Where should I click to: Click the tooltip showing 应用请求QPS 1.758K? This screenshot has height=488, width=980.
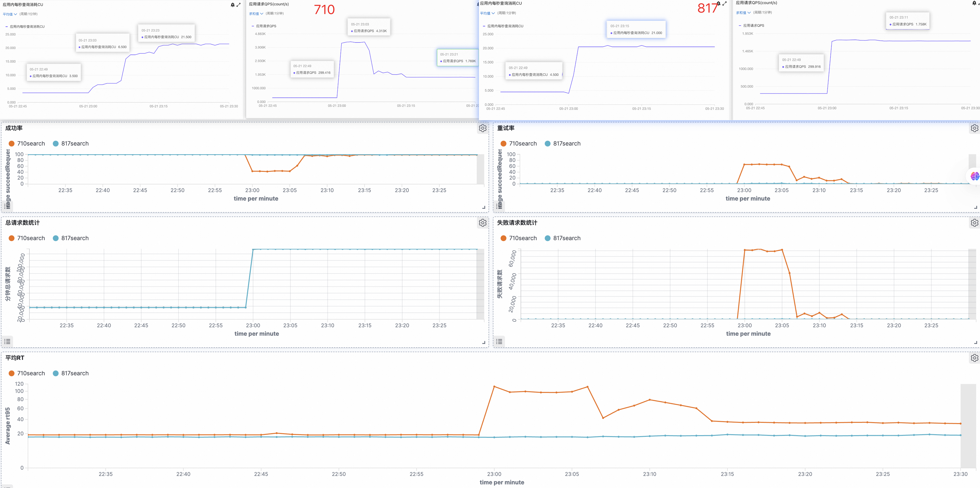click(908, 21)
